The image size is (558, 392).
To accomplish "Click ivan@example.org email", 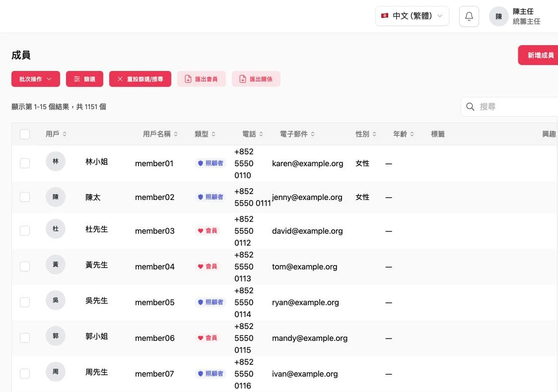I will [305, 374].
